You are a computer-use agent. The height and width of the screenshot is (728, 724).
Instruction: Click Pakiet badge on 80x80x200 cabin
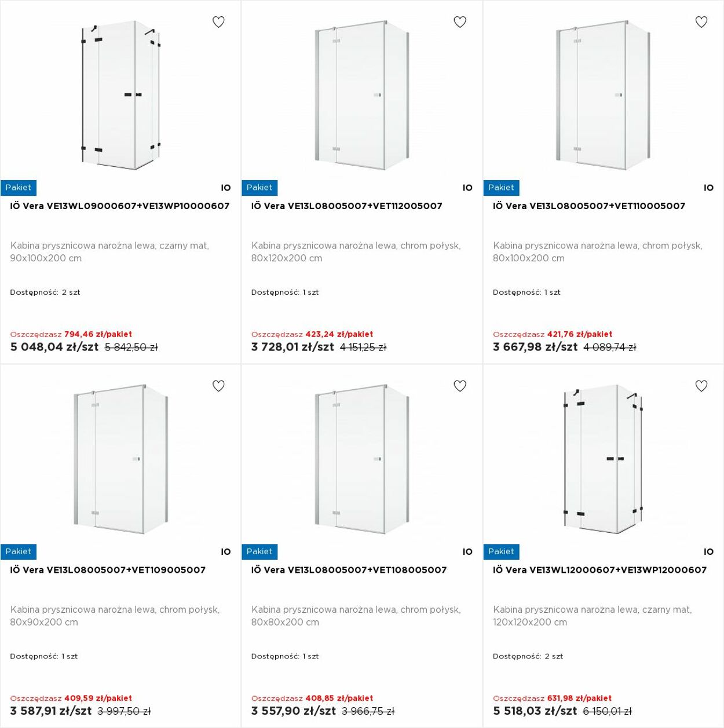coord(259,552)
